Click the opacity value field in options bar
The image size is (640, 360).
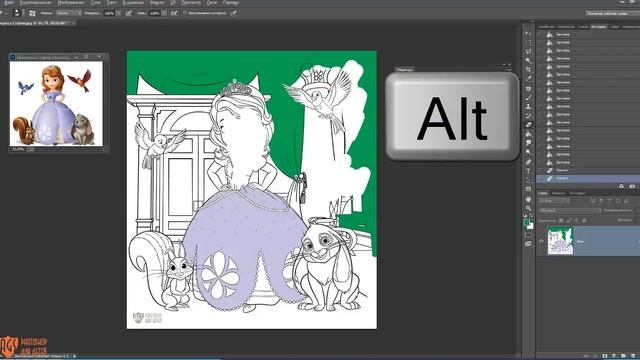[109, 13]
